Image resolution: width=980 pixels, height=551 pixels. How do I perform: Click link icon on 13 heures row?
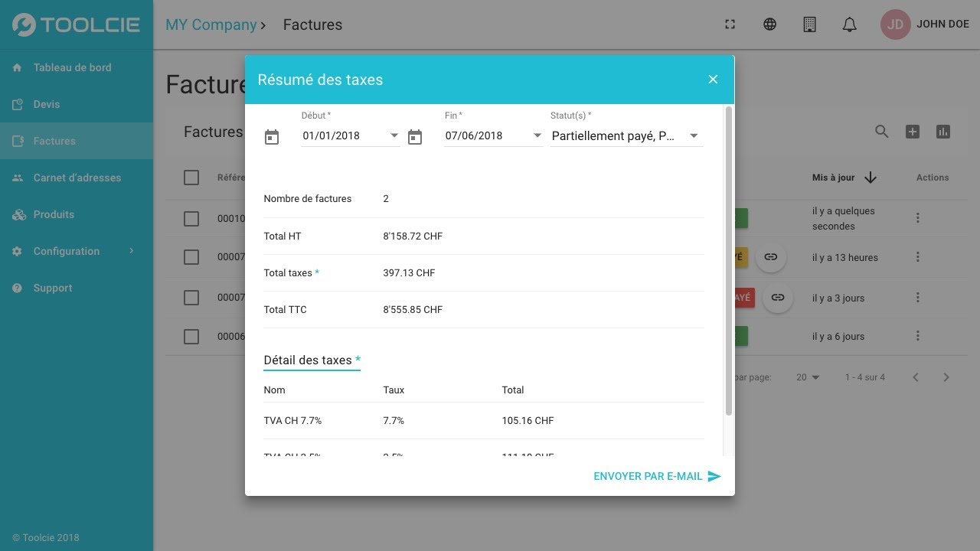pyautogui.click(x=771, y=257)
